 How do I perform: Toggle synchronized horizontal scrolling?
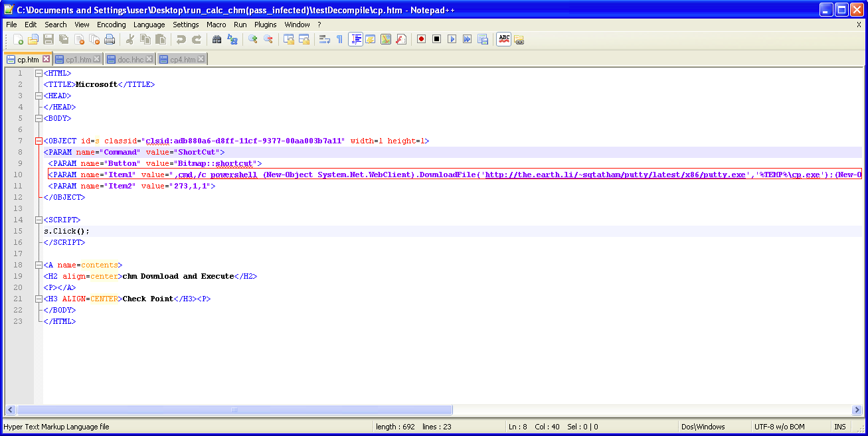304,39
